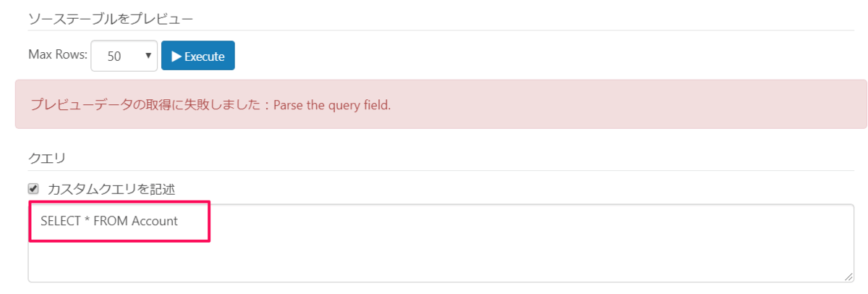The image size is (868, 294).
Task: Click the クエリ section heading
Action: point(47,156)
